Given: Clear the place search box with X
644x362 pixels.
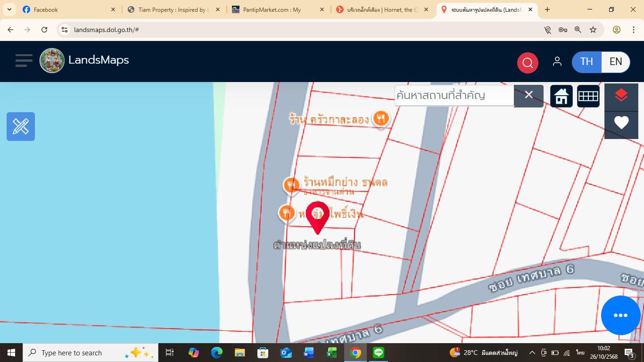Looking at the screenshot, I should click(x=528, y=96).
